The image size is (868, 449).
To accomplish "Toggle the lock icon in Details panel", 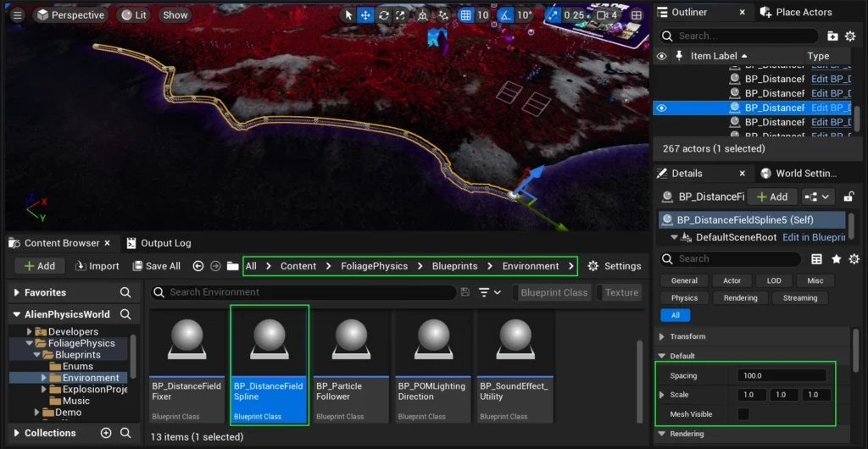I will (849, 197).
